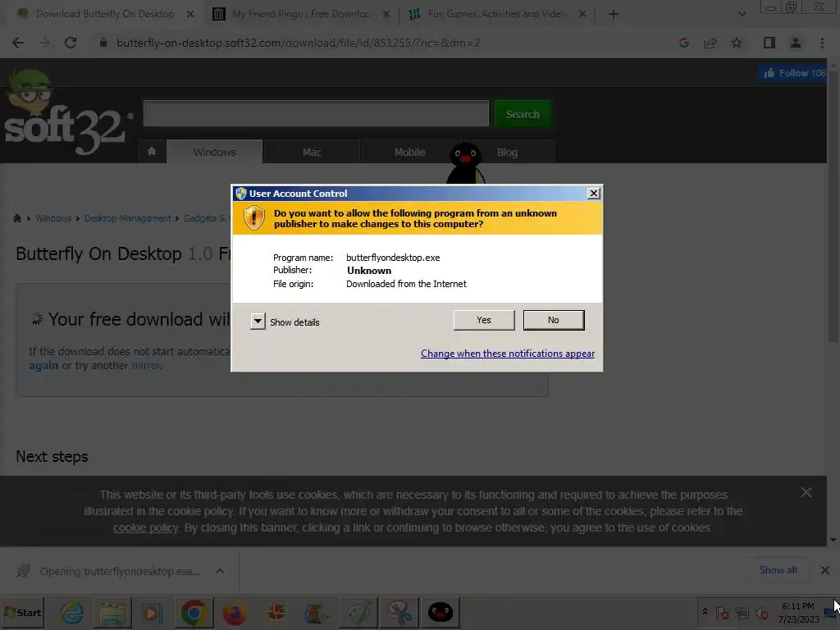Open Chrome side panel icon
Image resolution: width=840 pixels, height=630 pixels.
click(x=769, y=43)
